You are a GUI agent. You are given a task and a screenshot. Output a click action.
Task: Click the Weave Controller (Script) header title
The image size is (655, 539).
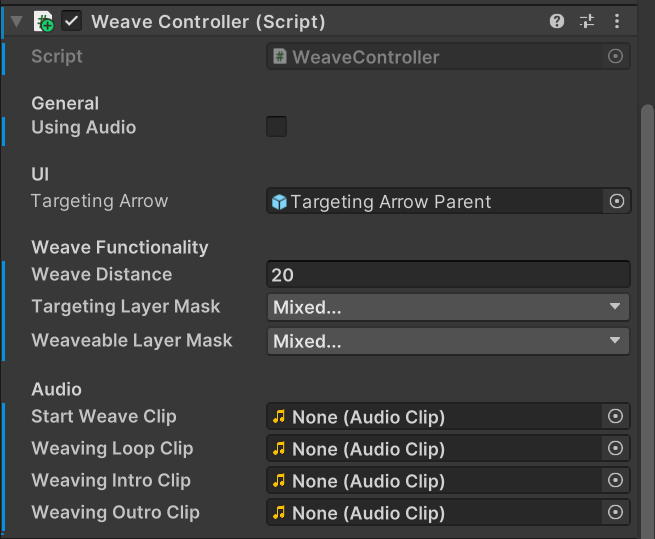click(x=208, y=22)
